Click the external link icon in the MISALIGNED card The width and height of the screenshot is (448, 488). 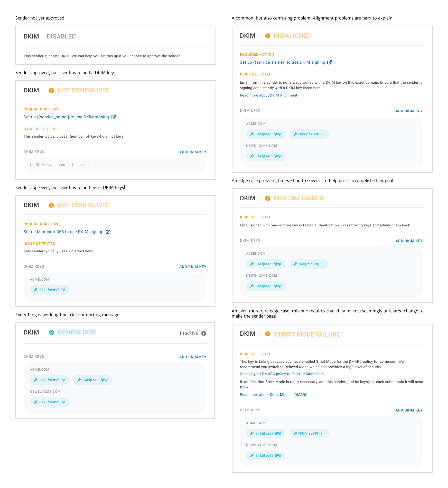330,62
